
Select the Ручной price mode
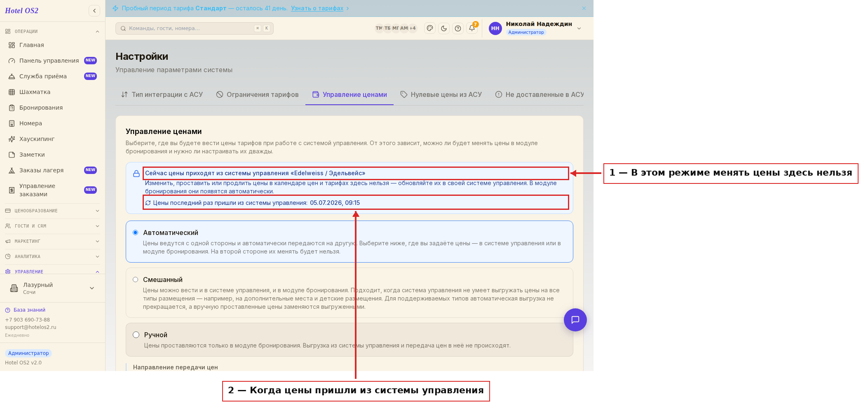point(136,335)
